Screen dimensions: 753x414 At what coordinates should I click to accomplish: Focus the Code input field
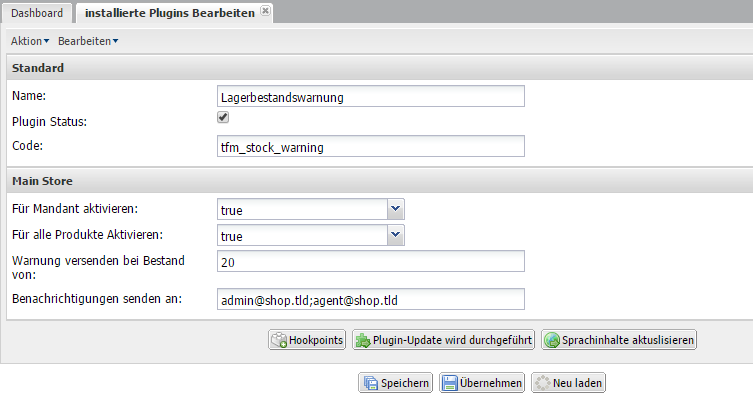pyautogui.click(x=370, y=147)
